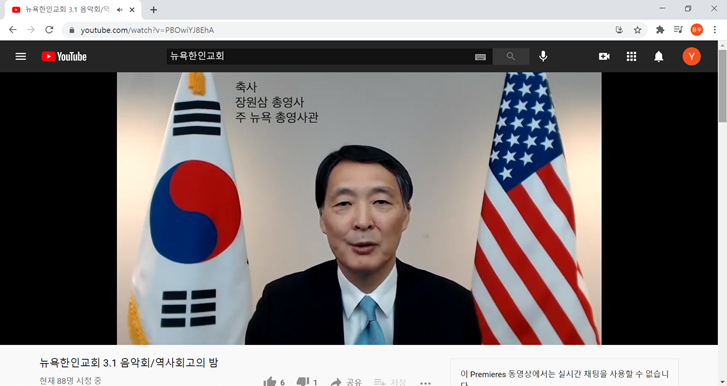Bookmark this page with the star
Image resolution: width=727 pixels, height=386 pixels.
(638, 30)
